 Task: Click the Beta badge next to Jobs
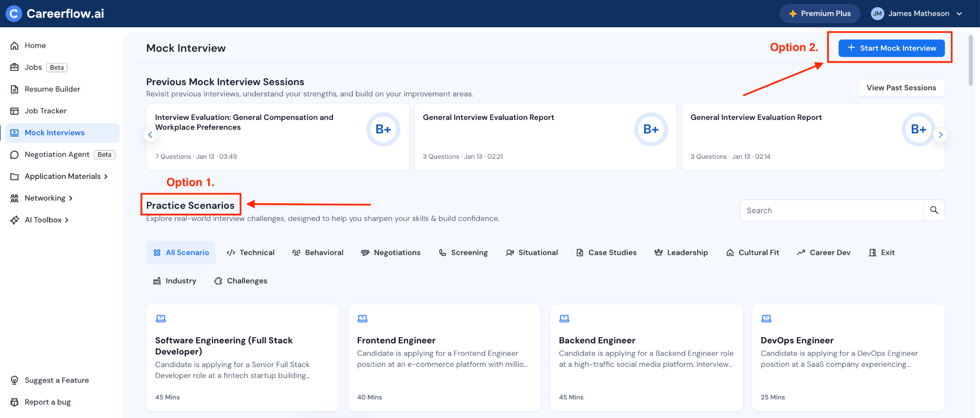57,67
